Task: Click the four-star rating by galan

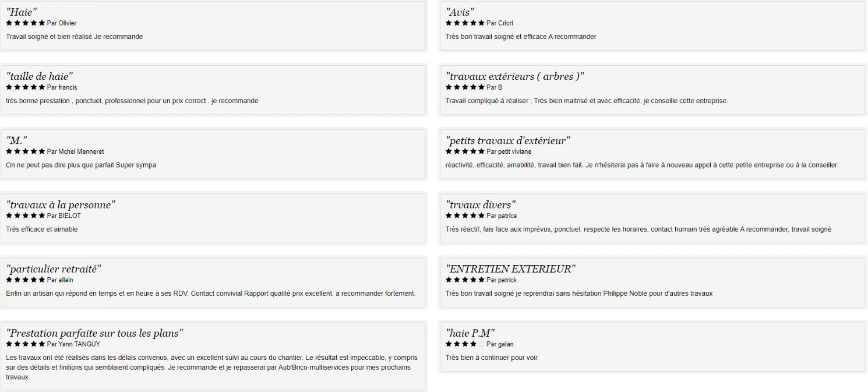Action: coord(465,344)
